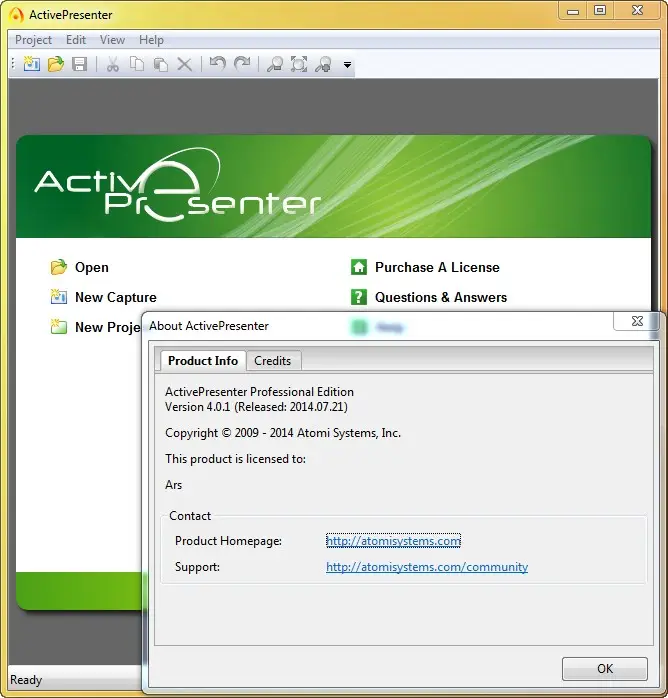668x698 pixels.
Task: Paste using the toolbar paste icon
Action: (x=161, y=65)
